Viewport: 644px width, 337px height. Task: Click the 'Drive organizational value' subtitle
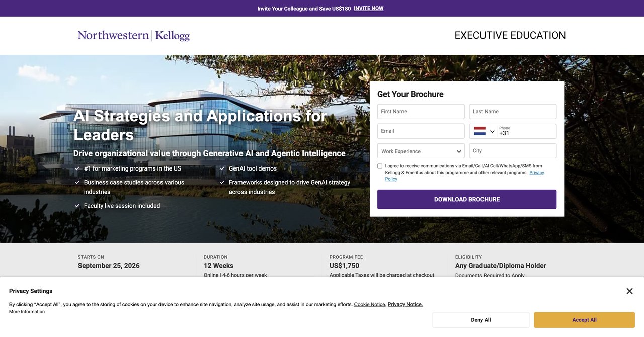point(209,153)
